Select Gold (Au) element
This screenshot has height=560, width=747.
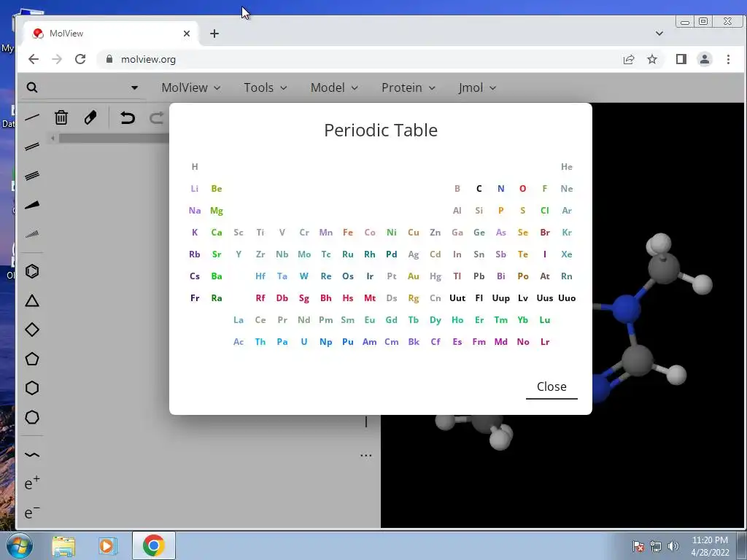click(x=414, y=276)
